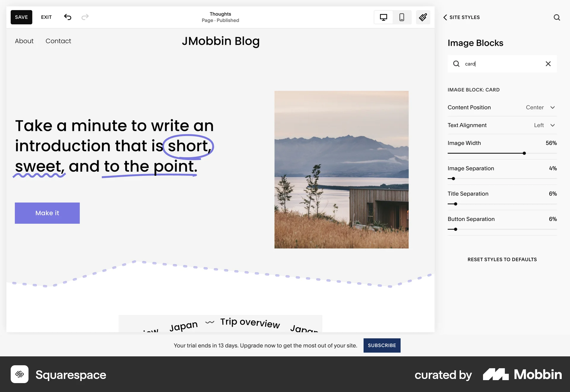
Task: Switch preview to mobile view
Action: click(402, 17)
